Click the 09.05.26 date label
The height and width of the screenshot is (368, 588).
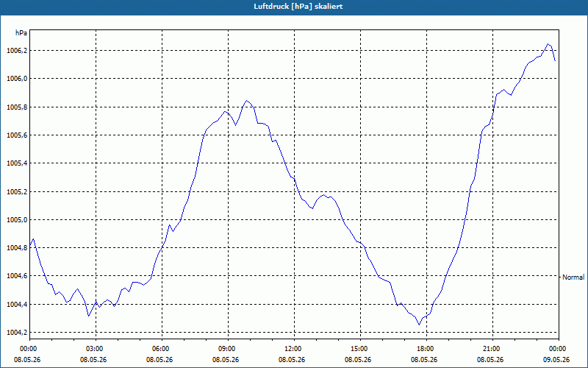coord(556,359)
